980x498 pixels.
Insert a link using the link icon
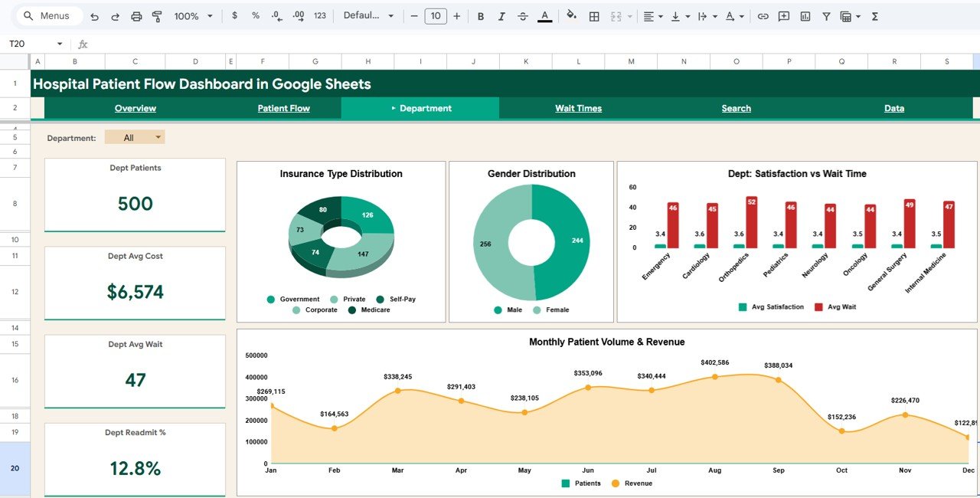tap(763, 15)
